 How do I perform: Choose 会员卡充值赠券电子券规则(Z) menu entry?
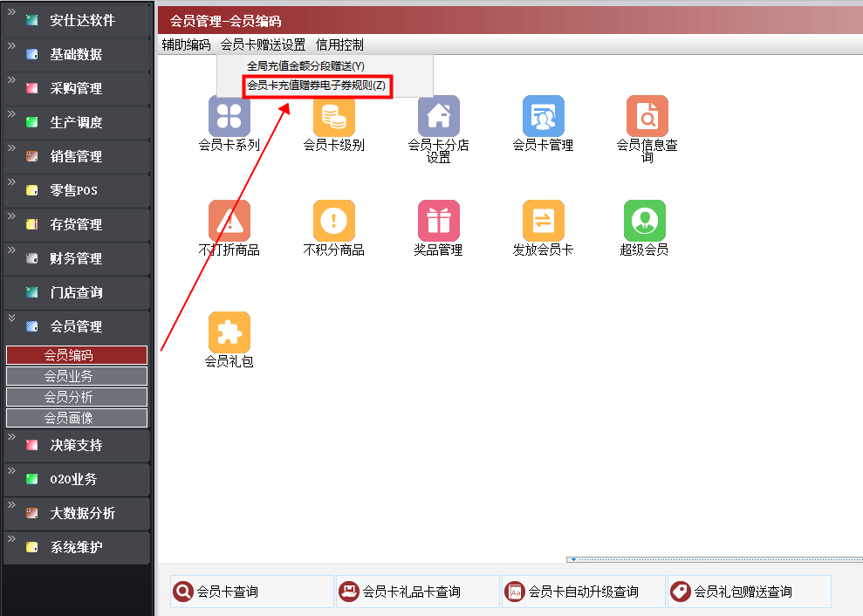[316, 86]
